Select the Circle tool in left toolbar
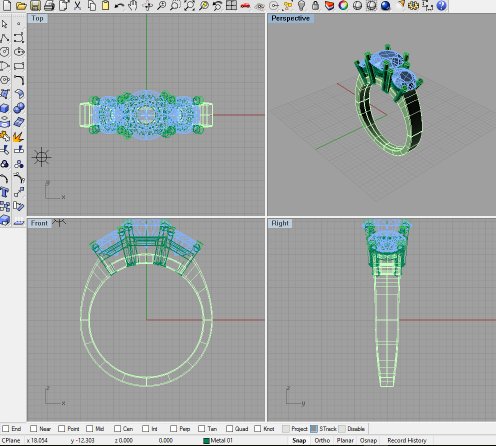The height and width of the screenshot is (446, 496). (x=4, y=52)
